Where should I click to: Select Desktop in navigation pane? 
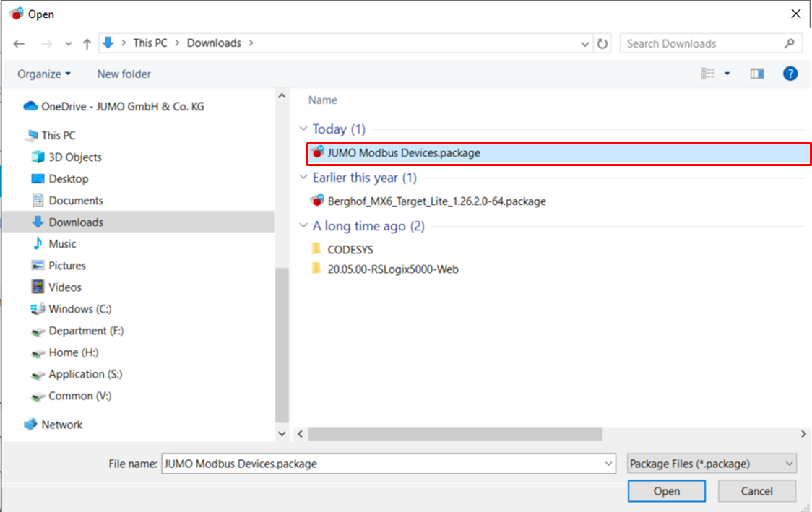(69, 178)
